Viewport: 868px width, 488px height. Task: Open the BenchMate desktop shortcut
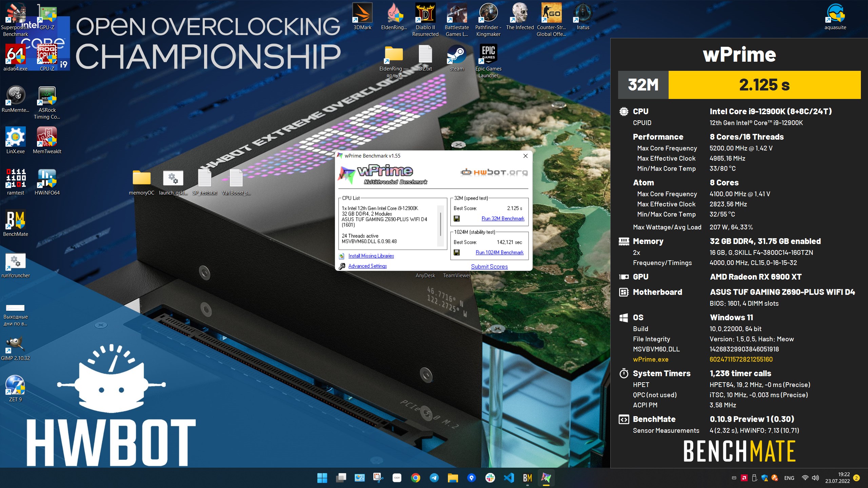[15, 223]
